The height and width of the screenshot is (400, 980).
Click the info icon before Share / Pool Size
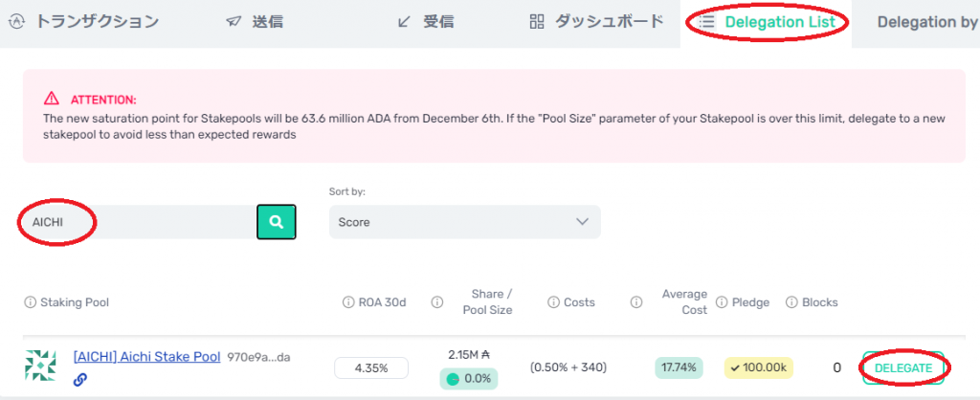[x=436, y=302]
